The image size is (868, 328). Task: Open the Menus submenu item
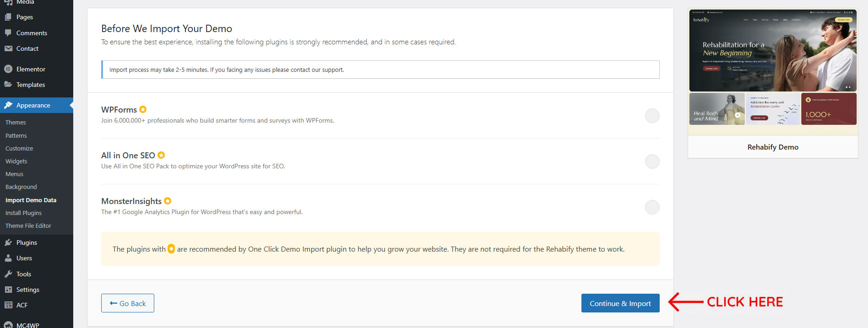(x=14, y=174)
